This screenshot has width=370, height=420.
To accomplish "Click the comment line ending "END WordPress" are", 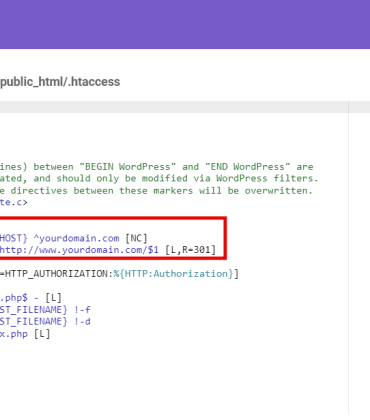I will coord(157,166).
